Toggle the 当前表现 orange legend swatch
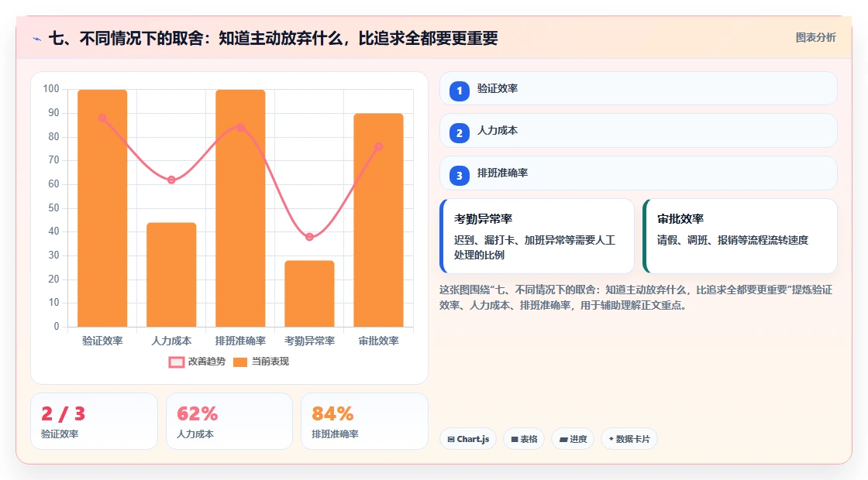The width and height of the screenshot is (868, 480). (x=240, y=362)
